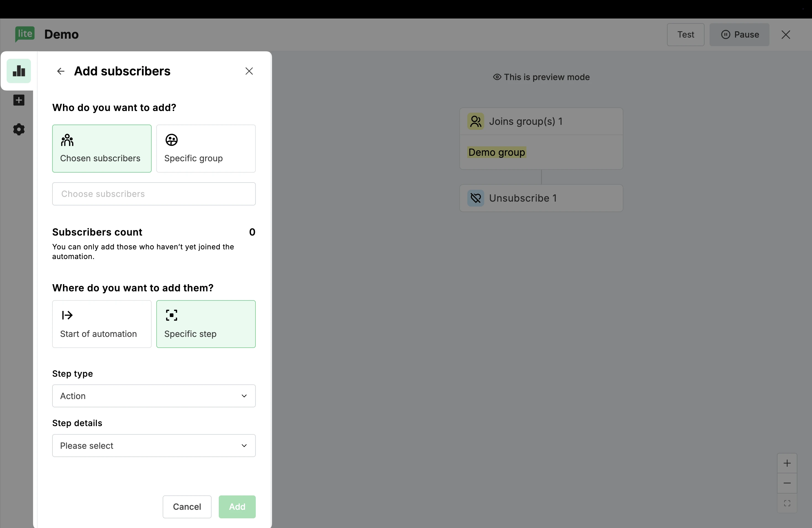
Task: Select the Specific group option
Action: tap(206, 148)
